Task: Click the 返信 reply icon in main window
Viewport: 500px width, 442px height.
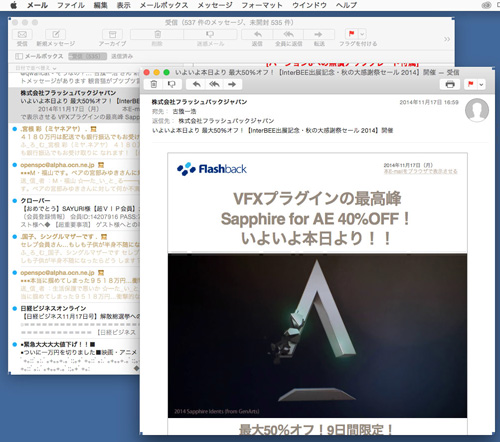Action: tap(257, 34)
